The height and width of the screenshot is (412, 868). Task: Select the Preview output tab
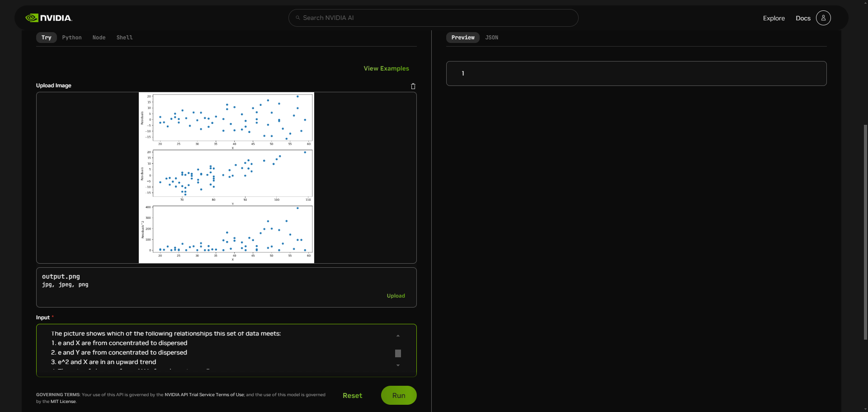click(x=463, y=38)
